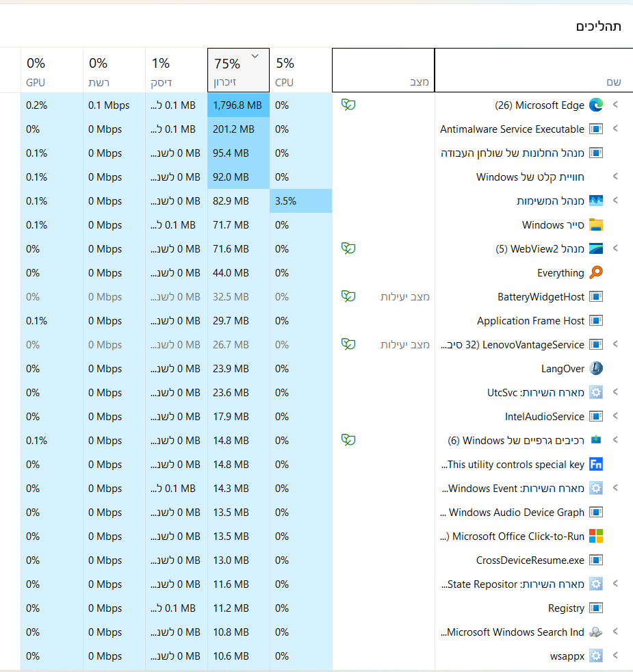Click the UtcSvc service gear icon

(595, 392)
